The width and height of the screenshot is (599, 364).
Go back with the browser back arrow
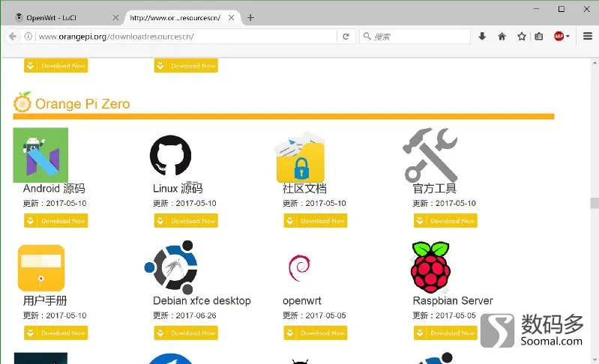13,36
